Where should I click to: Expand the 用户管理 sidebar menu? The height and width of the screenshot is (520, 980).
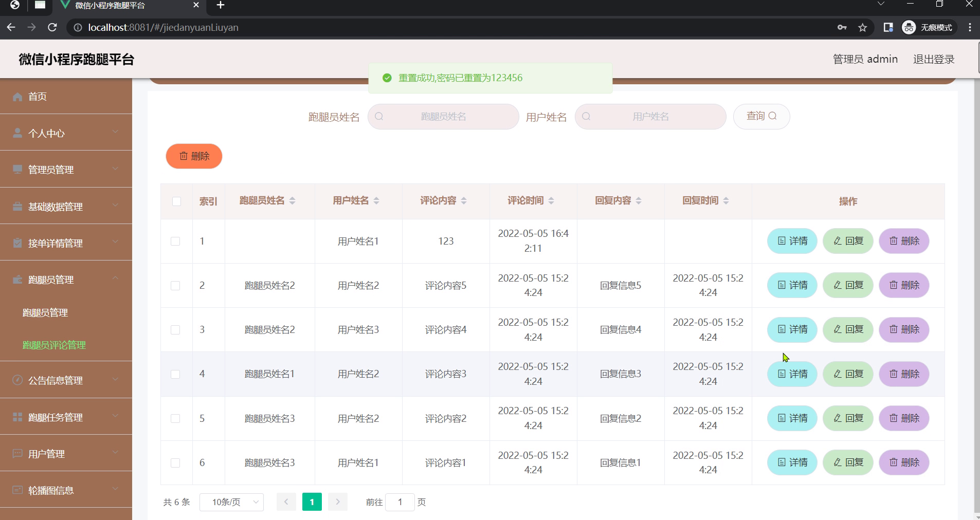pyautogui.click(x=66, y=454)
